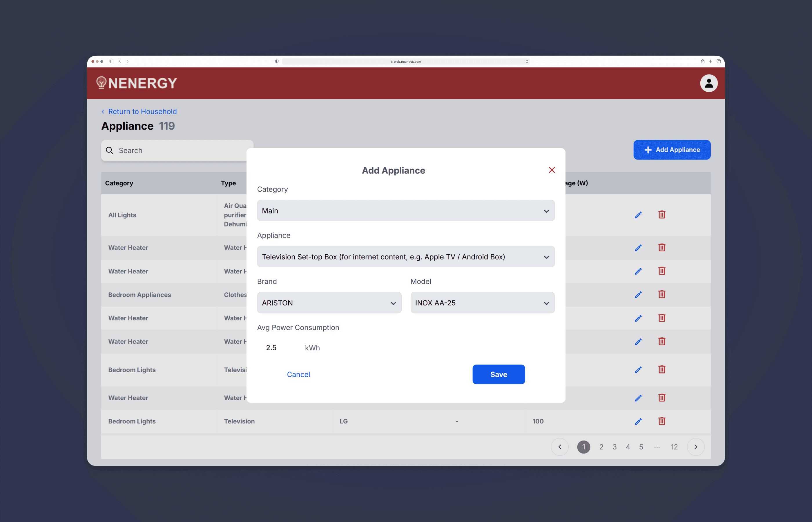812x522 pixels.
Task: Select page 2 in pagination
Action: [601, 447]
